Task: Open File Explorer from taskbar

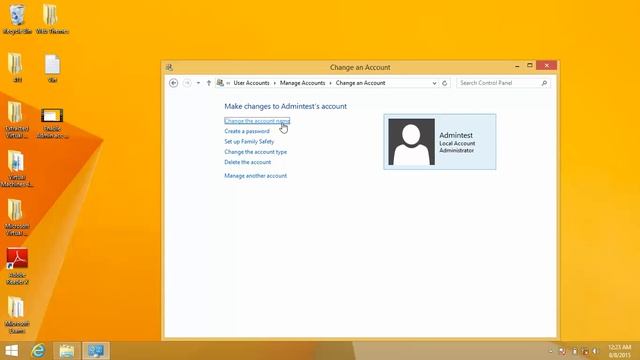Action: 67,351
